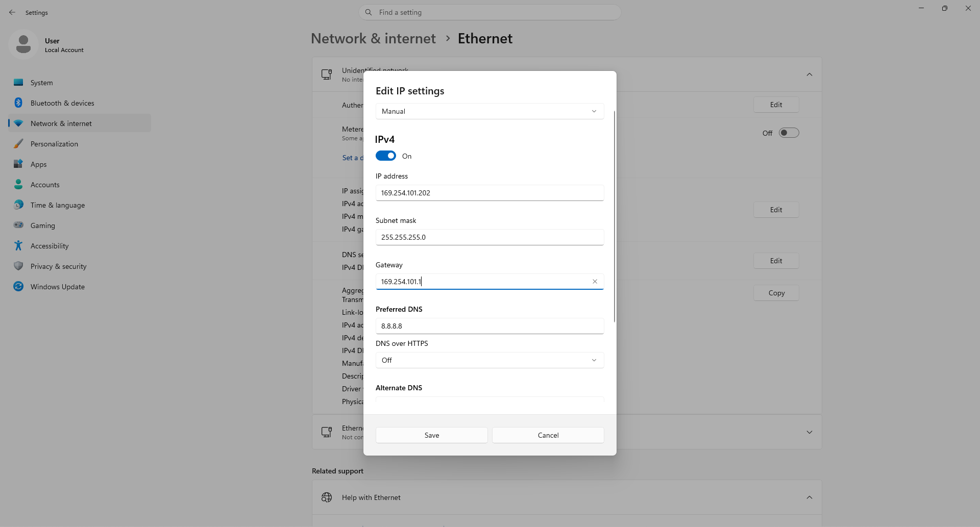Click the Find a setting box
Image resolution: width=980 pixels, height=527 pixels.
click(490, 12)
